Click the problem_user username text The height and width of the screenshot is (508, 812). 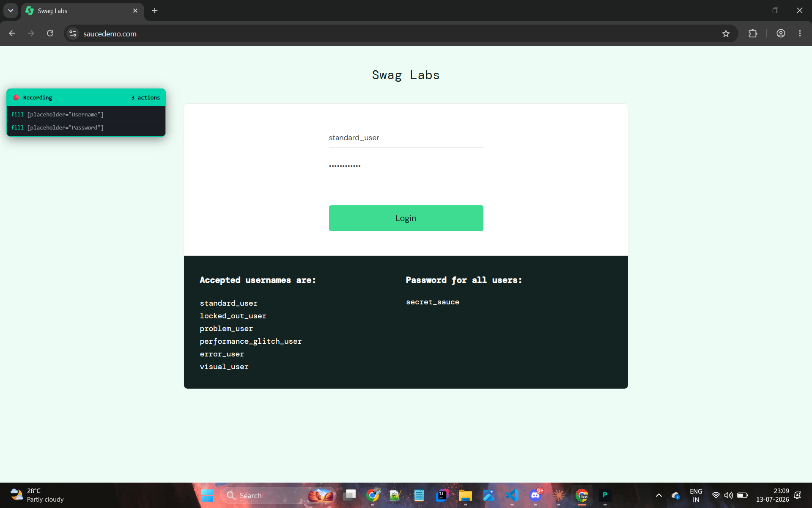pyautogui.click(x=226, y=329)
